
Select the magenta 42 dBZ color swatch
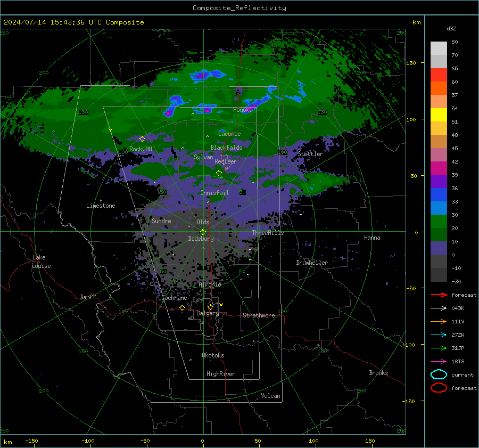pos(439,168)
